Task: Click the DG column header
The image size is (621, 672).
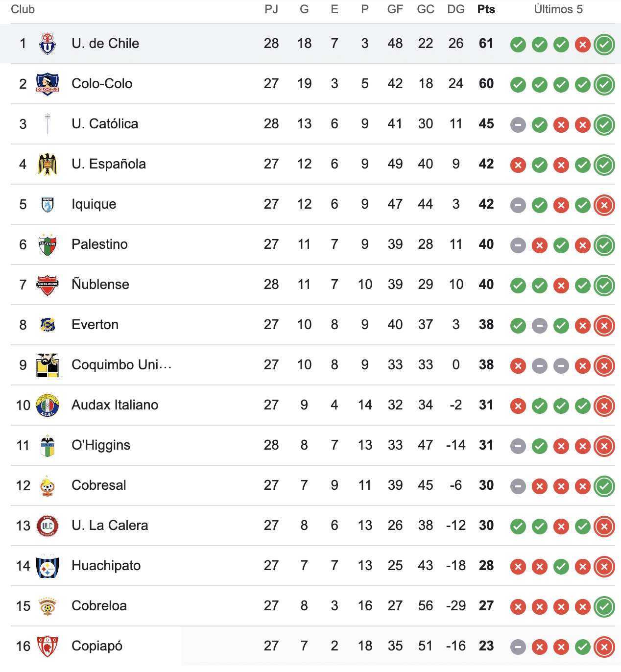Action: coord(455,9)
